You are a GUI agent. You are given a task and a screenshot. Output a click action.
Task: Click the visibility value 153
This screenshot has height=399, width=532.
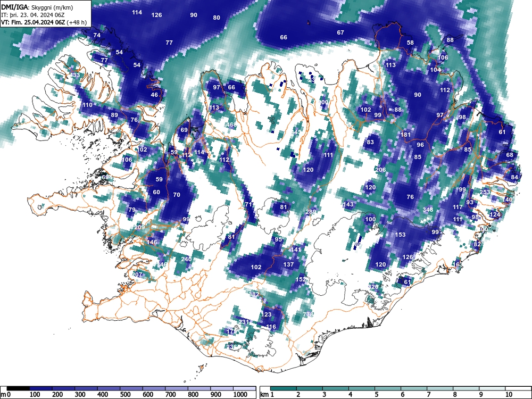(401, 235)
